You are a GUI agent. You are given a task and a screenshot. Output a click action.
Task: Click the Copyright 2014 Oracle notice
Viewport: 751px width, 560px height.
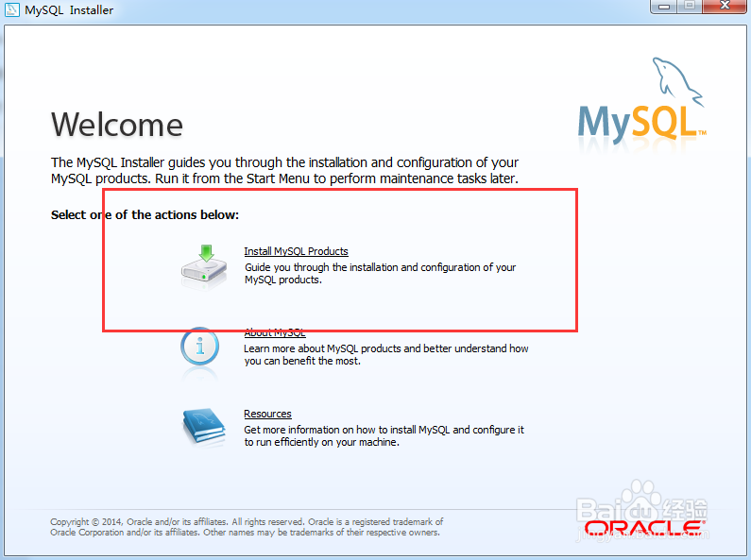pyautogui.click(x=247, y=527)
